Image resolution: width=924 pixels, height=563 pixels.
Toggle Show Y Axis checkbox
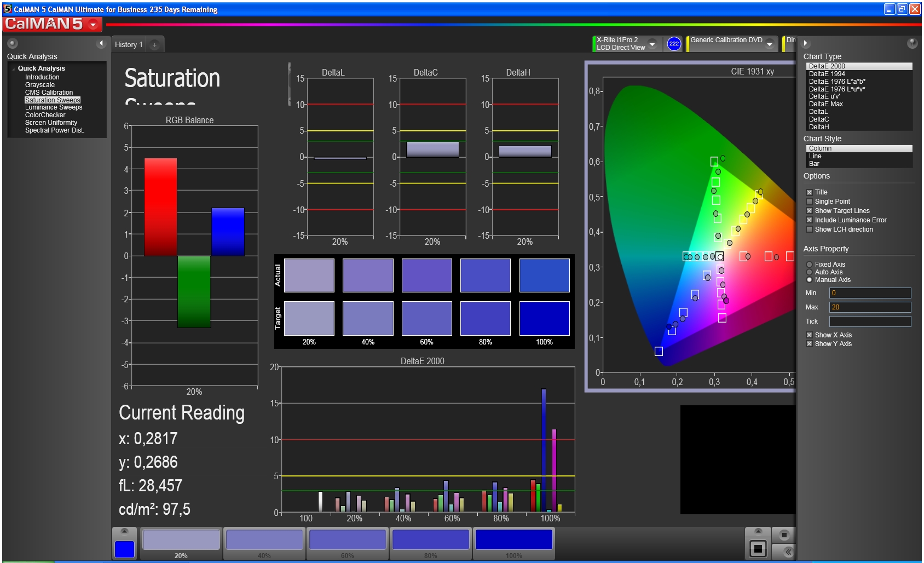click(x=809, y=344)
